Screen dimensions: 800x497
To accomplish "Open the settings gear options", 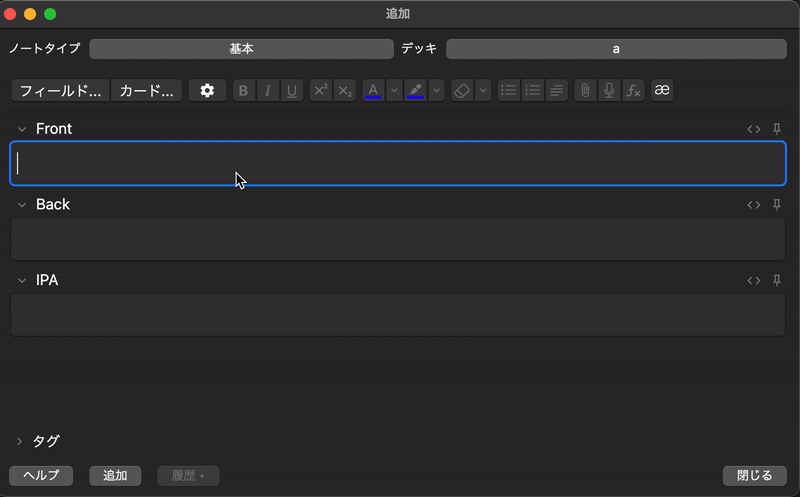I will tap(207, 90).
